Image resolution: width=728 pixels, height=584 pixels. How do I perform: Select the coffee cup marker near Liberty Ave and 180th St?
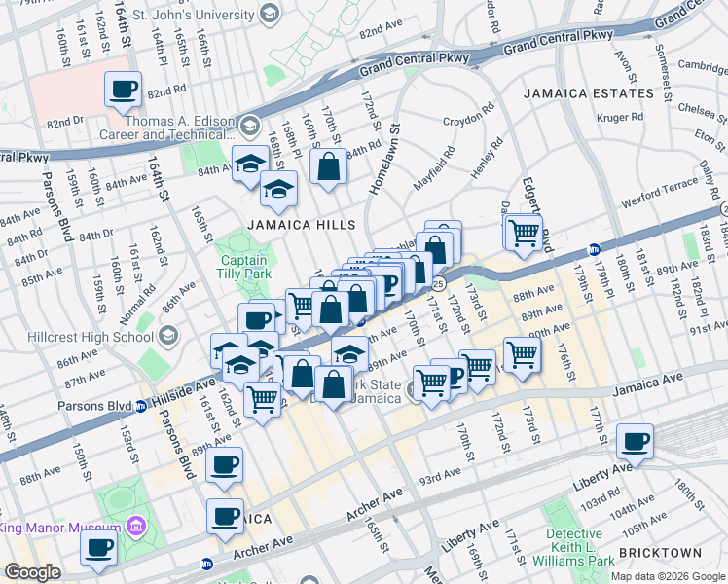coord(636,443)
